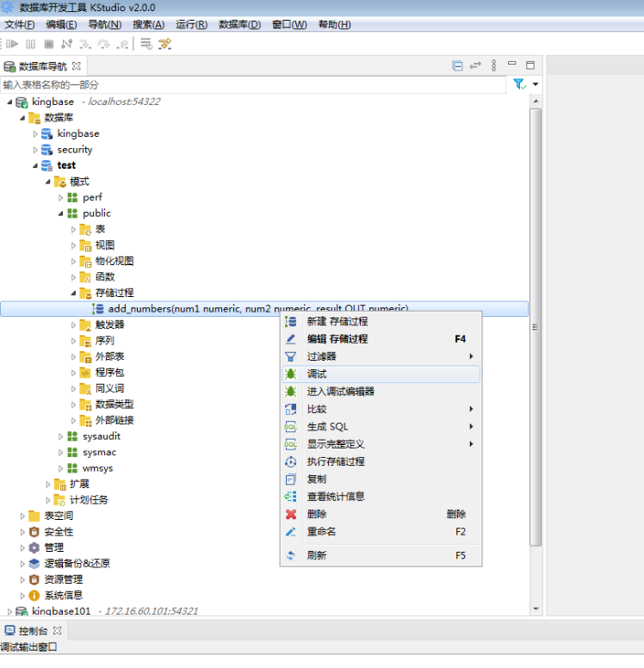The height and width of the screenshot is (668, 644).
Task: Expand the security database node
Action: click(x=35, y=150)
